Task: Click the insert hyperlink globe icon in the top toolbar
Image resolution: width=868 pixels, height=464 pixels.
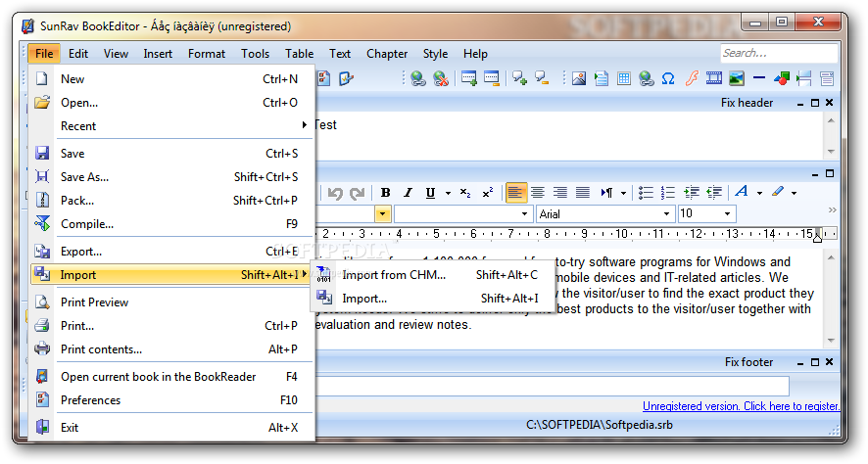Action: tap(418, 78)
